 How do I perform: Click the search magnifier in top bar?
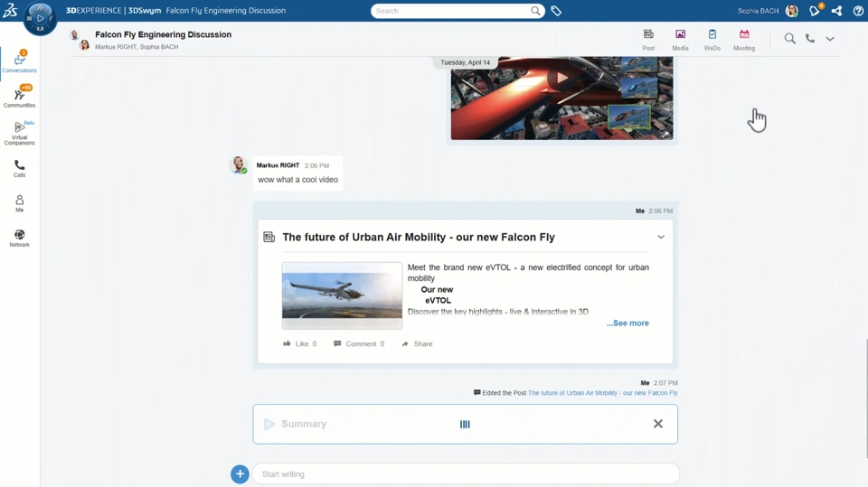(x=535, y=11)
